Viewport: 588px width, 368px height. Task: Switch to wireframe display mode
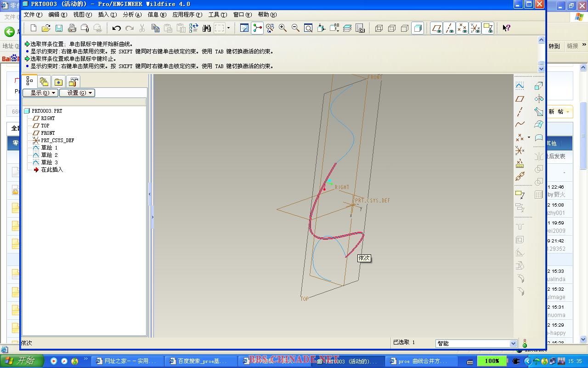tap(379, 28)
